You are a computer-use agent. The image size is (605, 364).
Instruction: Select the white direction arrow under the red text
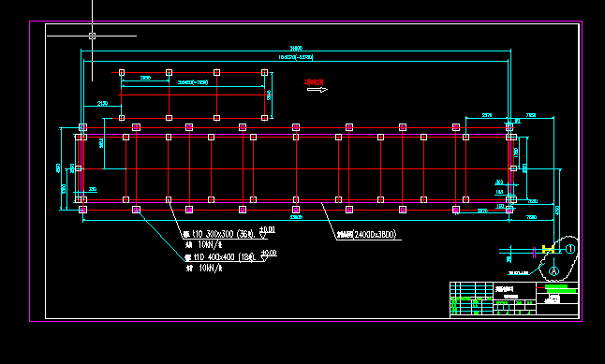pyautogui.click(x=317, y=90)
